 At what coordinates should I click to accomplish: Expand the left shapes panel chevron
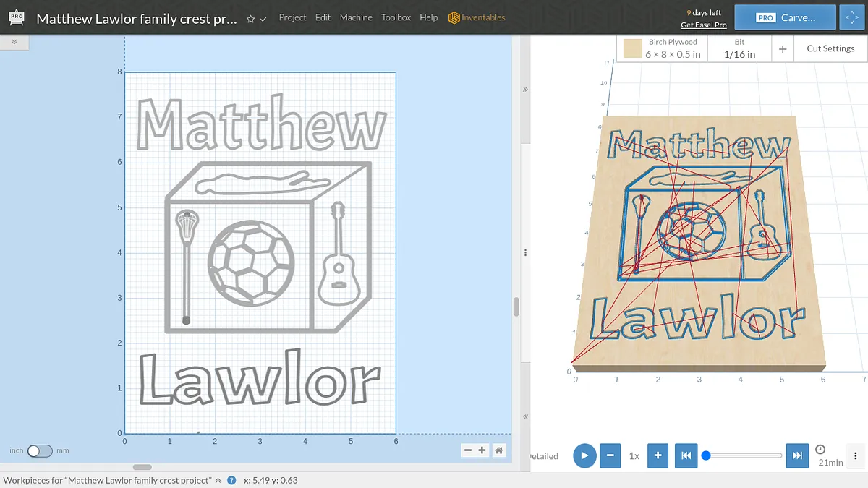14,43
